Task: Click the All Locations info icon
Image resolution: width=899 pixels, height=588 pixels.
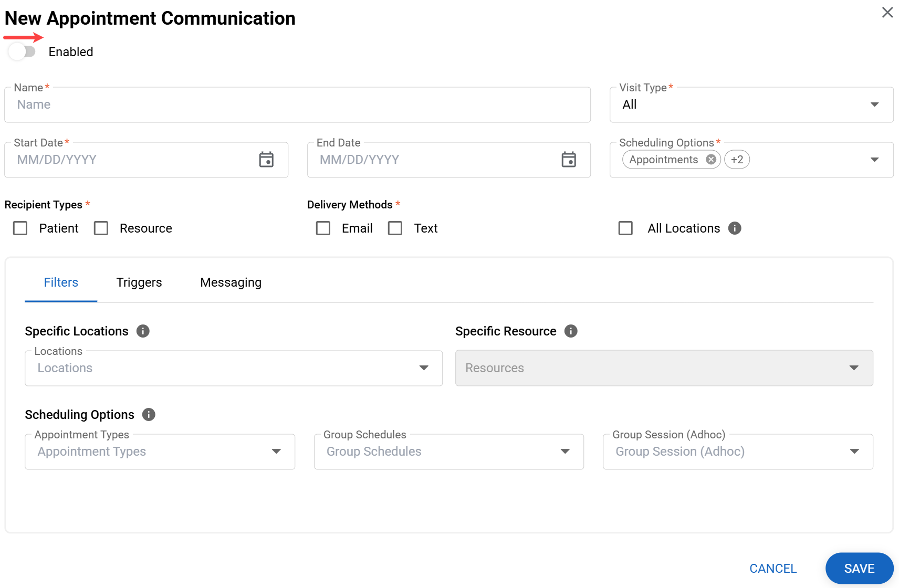Action: [x=735, y=228]
